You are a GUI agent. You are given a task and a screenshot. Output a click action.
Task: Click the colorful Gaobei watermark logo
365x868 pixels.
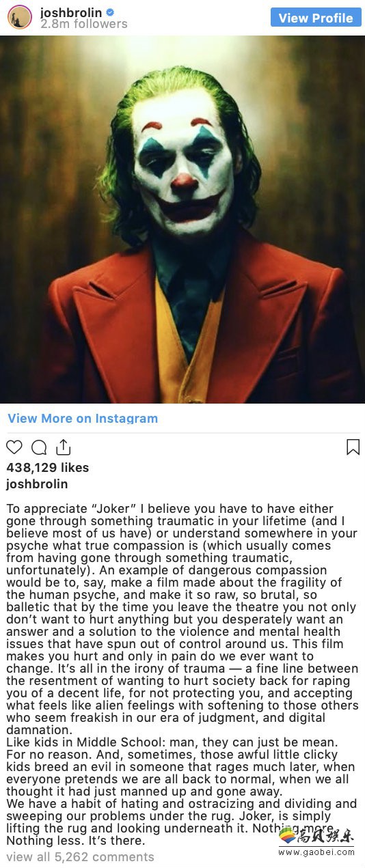click(x=288, y=837)
